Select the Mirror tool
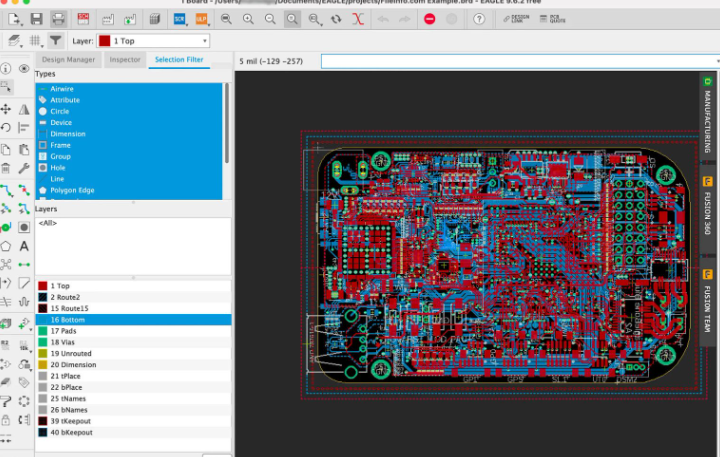The width and height of the screenshot is (720, 457). 24,109
